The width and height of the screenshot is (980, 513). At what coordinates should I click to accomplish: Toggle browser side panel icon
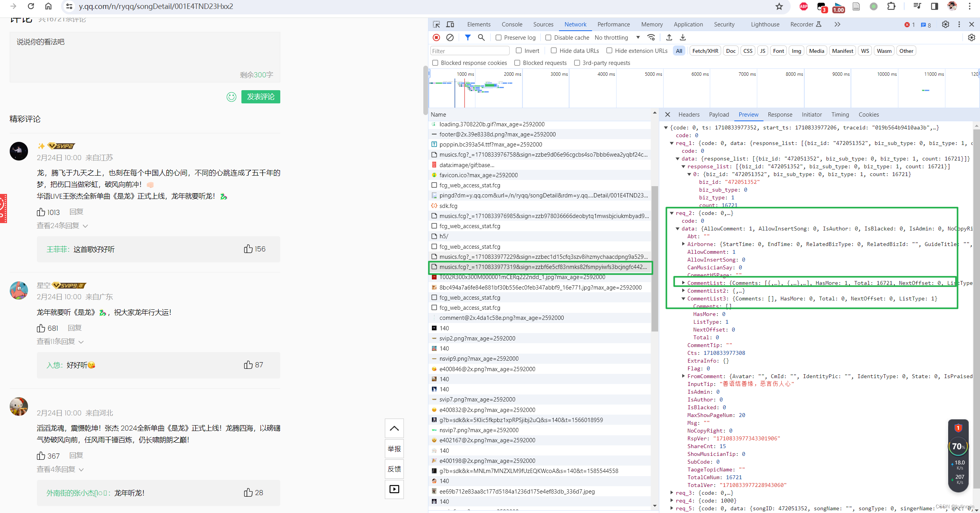pyautogui.click(x=935, y=6)
